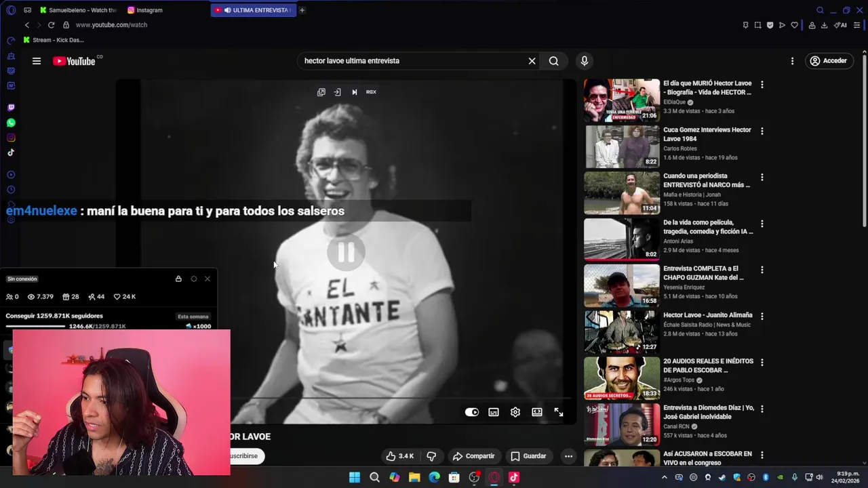Open options for 'Cuando una periodista' video
The height and width of the screenshot is (488, 868).
(762, 177)
